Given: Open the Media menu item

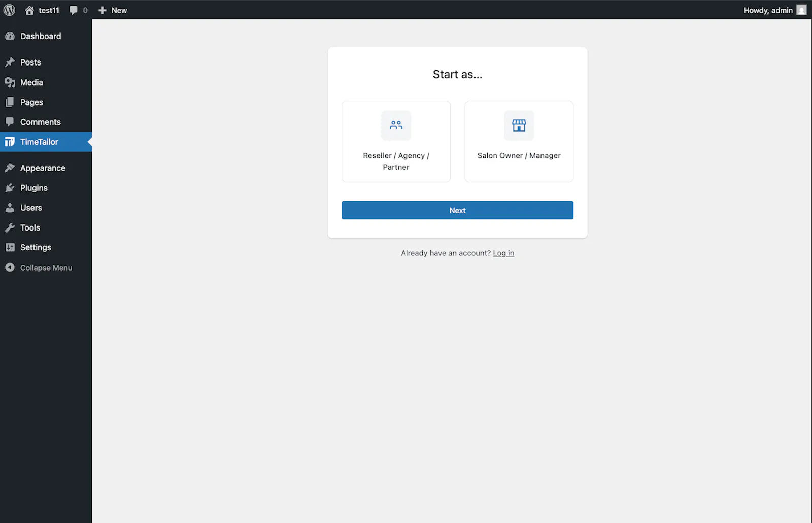Looking at the screenshot, I should (46, 82).
